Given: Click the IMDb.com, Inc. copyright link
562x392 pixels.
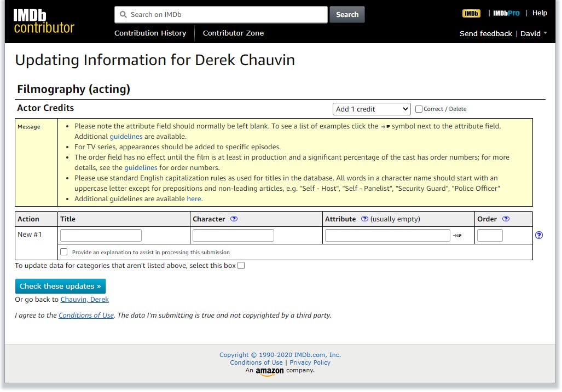Looking at the screenshot, I should pyautogui.click(x=280, y=355).
